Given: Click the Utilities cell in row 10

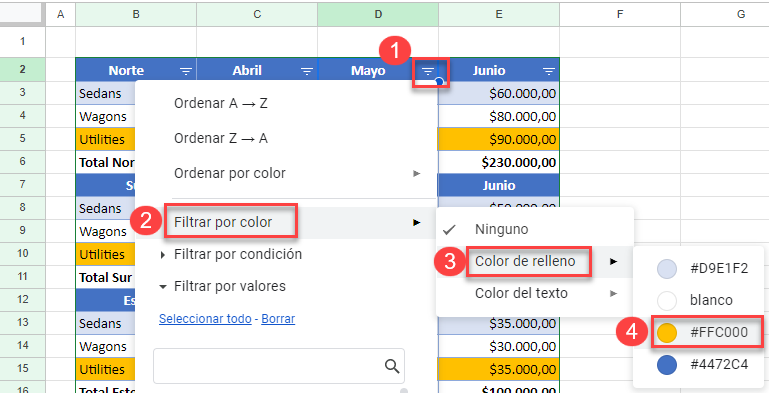Looking at the screenshot, I should click(x=105, y=254).
